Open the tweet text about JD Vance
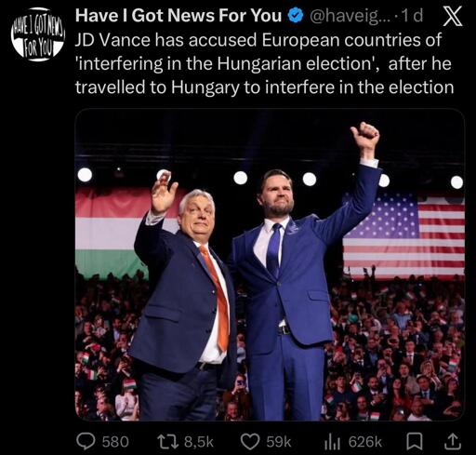 264,63
